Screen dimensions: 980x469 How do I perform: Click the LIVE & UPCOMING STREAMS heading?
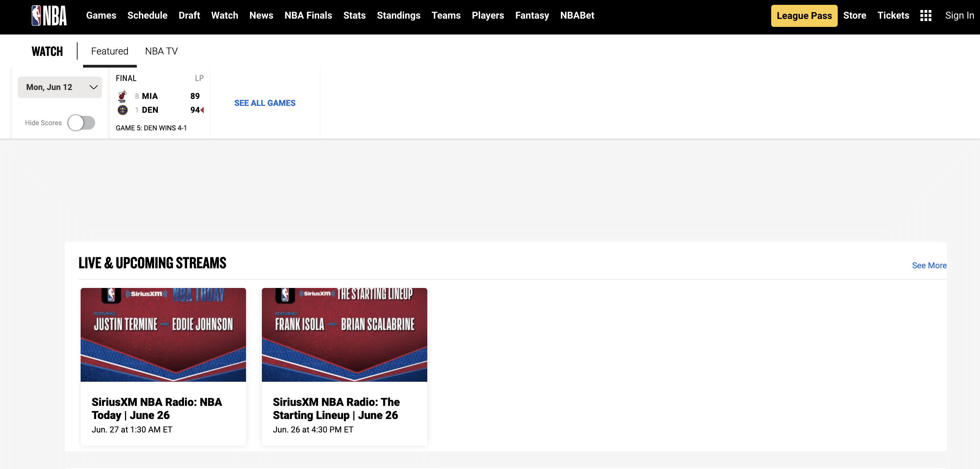pos(152,263)
